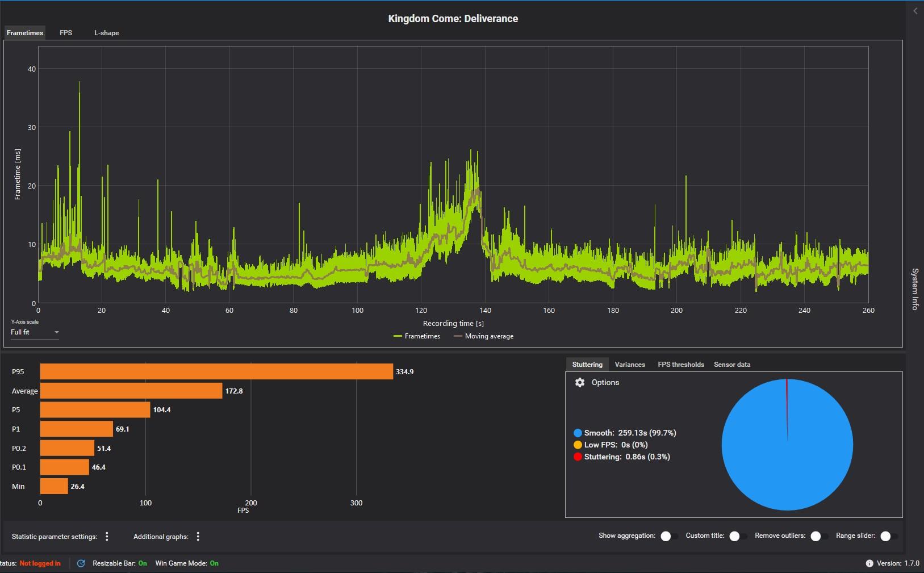Screen dimensions: 924x573
Task: Click the yellow Low FPS legend dot
Action: click(x=578, y=445)
